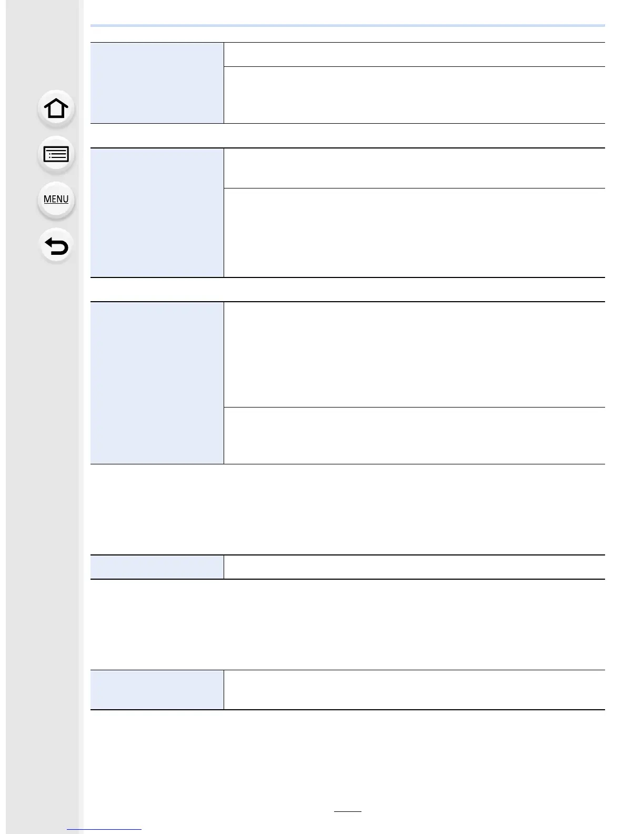644x834 pixels.
Task: Click the short upper white cell in second table
Action: [414, 168]
